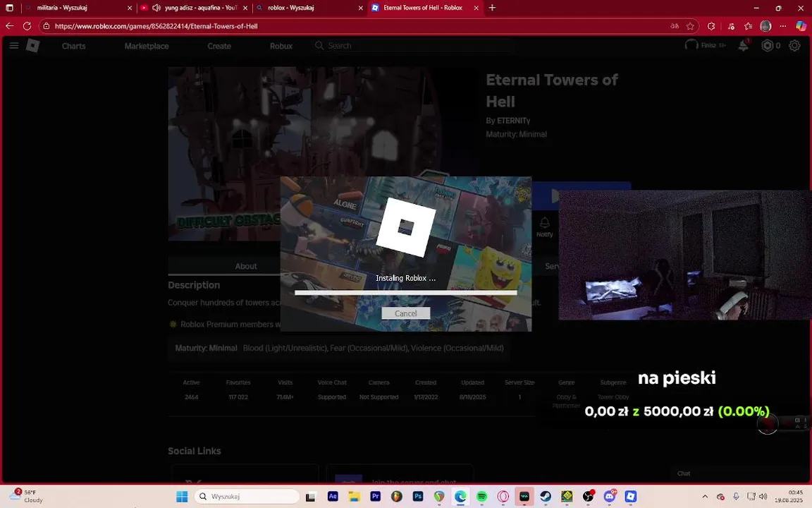This screenshot has height=508, width=812.
Task: Open the Edge profile avatar
Action: [x=765, y=26]
